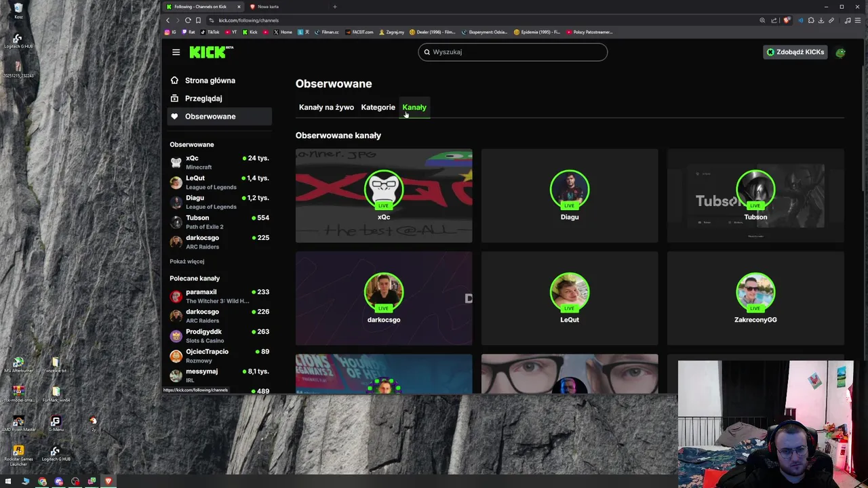Switch to the Kanały na żywo tab
This screenshot has width=868, height=488.
click(x=326, y=107)
